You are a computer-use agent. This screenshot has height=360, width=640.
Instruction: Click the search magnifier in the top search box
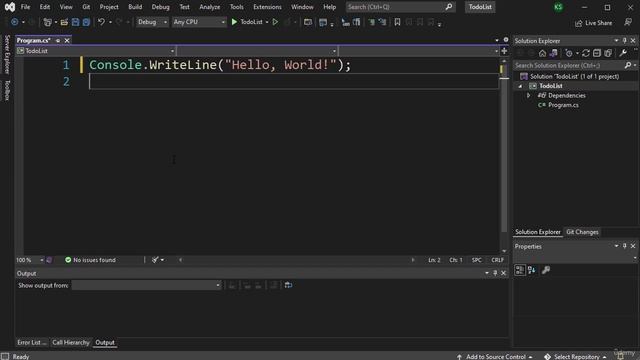click(x=449, y=7)
